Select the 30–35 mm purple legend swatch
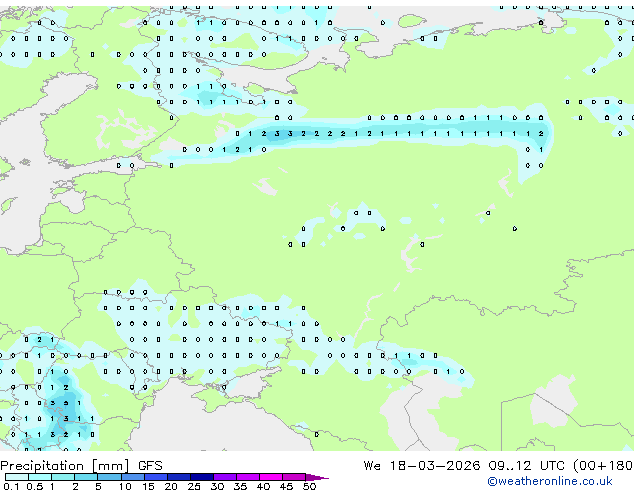 [x=224, y=477]
